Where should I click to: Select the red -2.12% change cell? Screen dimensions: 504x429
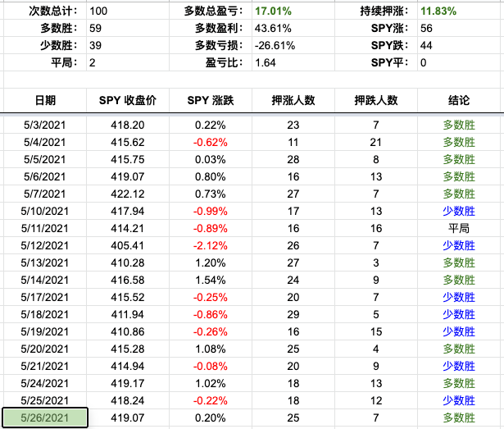point(211,244)
